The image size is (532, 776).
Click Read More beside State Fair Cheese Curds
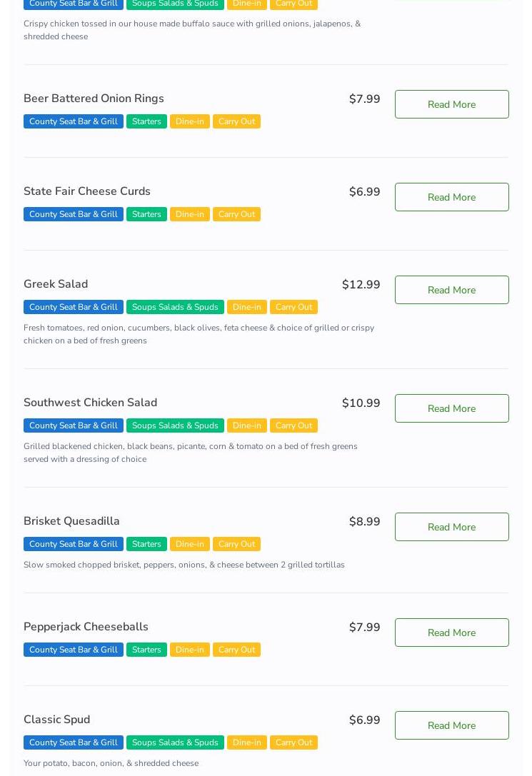coord(451,197)
